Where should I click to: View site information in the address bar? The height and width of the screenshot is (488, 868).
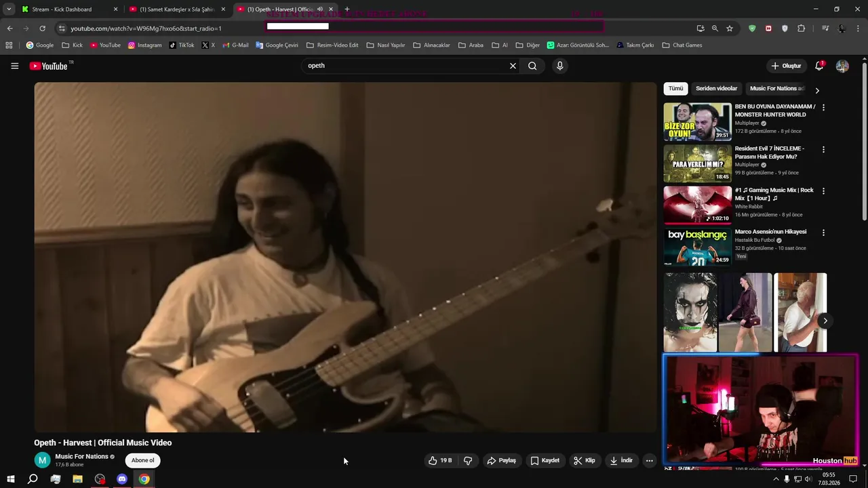(x=62, y=28)
